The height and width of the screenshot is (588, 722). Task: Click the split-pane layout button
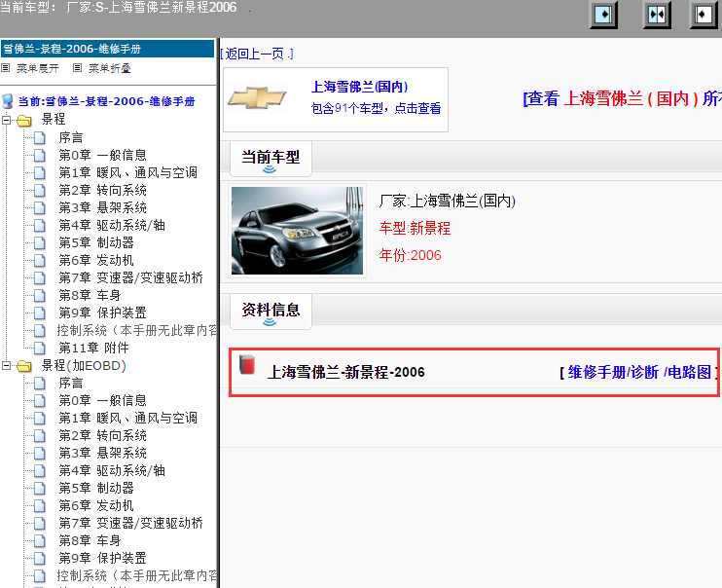coord(657,15)
